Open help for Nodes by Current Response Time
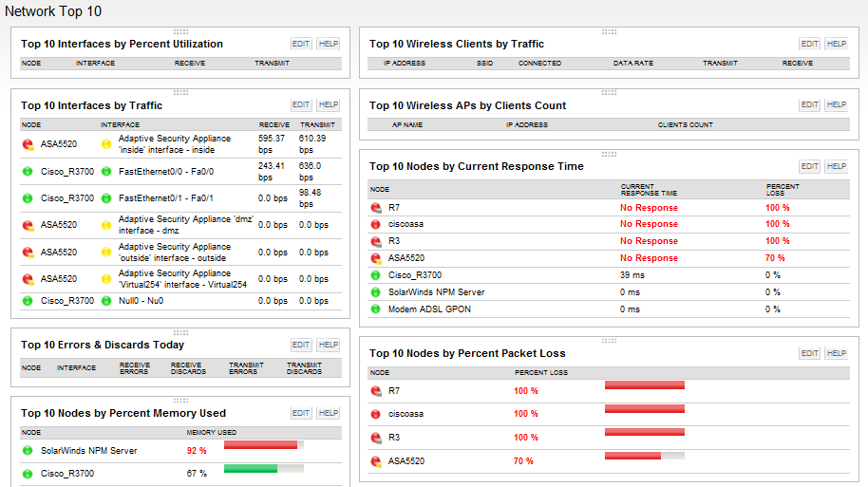The image size is (868, 487). [x=837, y=166]
